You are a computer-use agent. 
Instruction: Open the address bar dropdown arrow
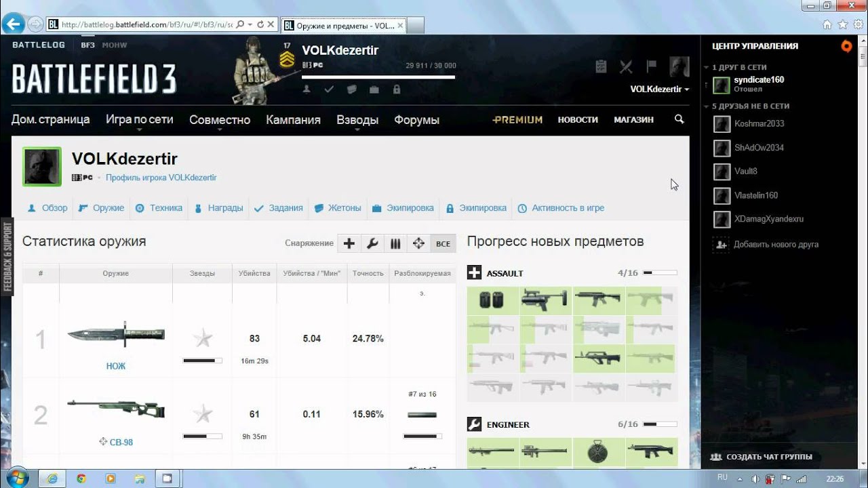click(250, 24)
